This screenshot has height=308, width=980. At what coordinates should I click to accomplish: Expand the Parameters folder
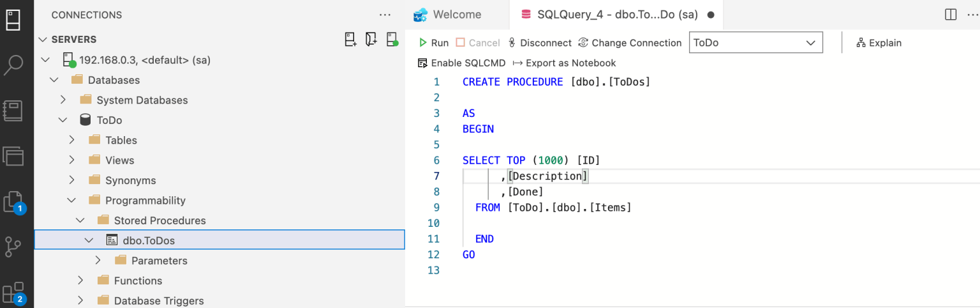tap(98, 260)
